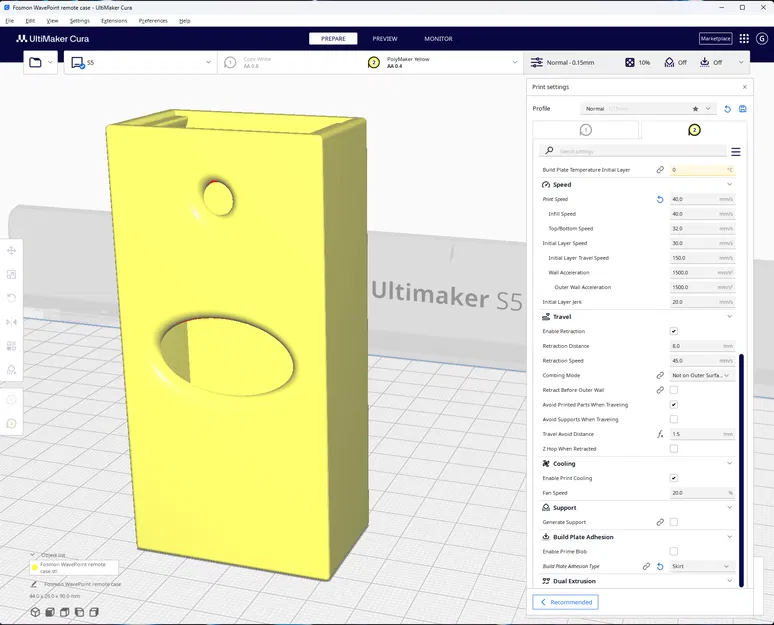The width and height of the screenshot is (774, 625).
Task: Click the Recommended button
Action: click(566, 602)
